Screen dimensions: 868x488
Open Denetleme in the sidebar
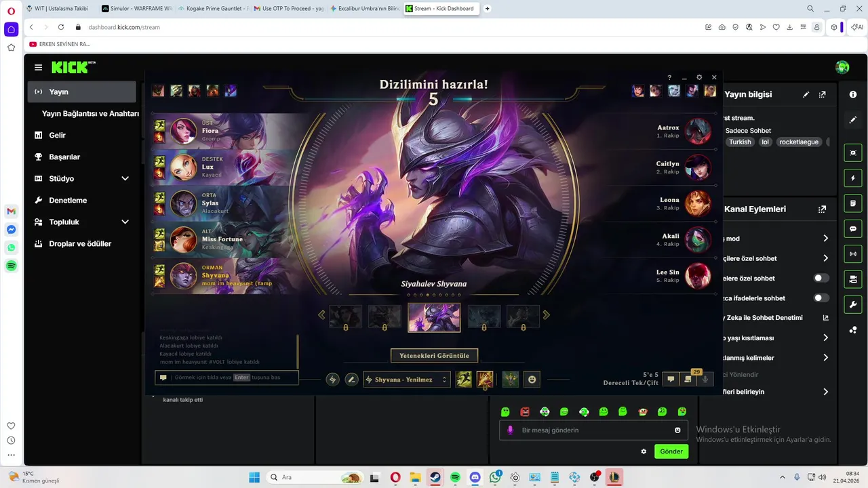tap(82, 200)
